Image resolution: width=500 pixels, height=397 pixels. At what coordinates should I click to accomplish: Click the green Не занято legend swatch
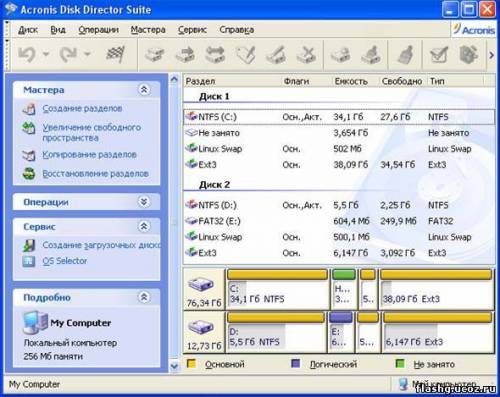pos(400,363)
